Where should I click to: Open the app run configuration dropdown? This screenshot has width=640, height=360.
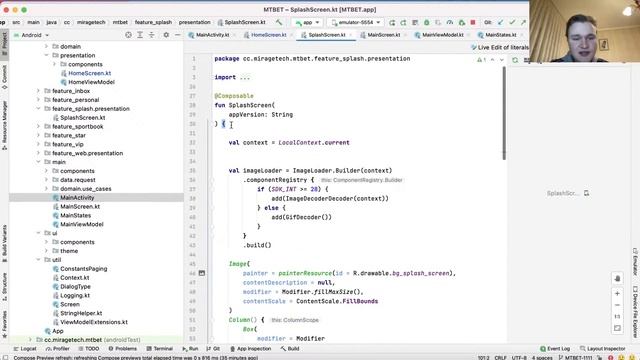pyautogui.click(x=307, y=22)
